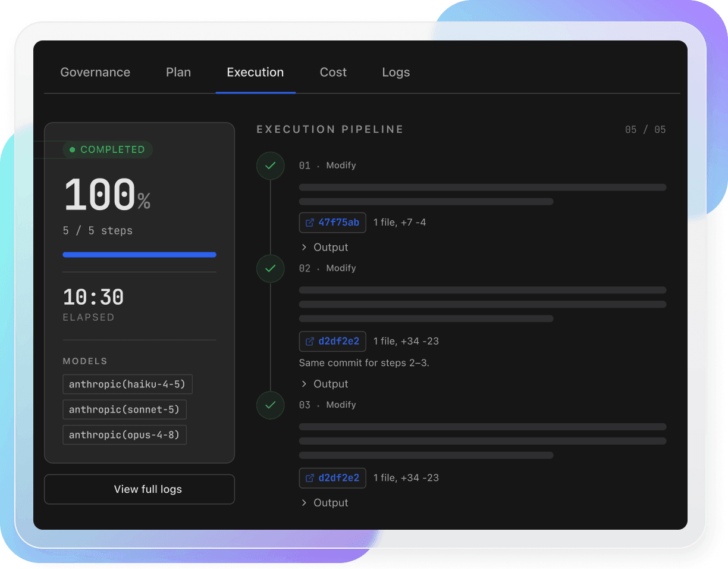Click the 100% completion value
Screen dimensions: 728x569
[x=107, y=195]
